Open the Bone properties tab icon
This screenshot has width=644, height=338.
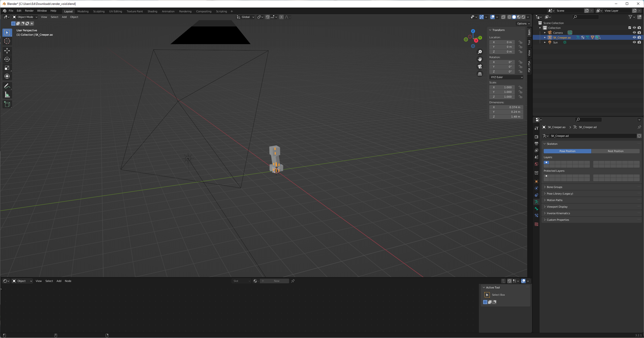tap(536, 209)
